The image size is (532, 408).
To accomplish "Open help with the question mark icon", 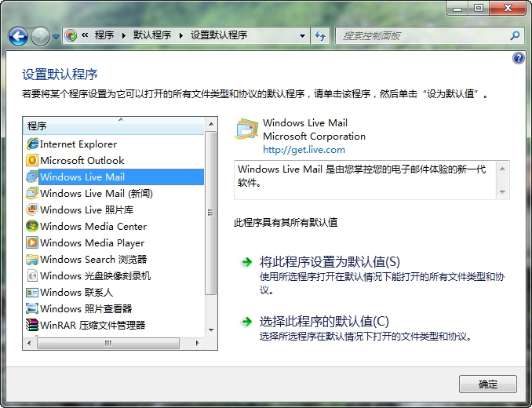I will coord(518,58).
